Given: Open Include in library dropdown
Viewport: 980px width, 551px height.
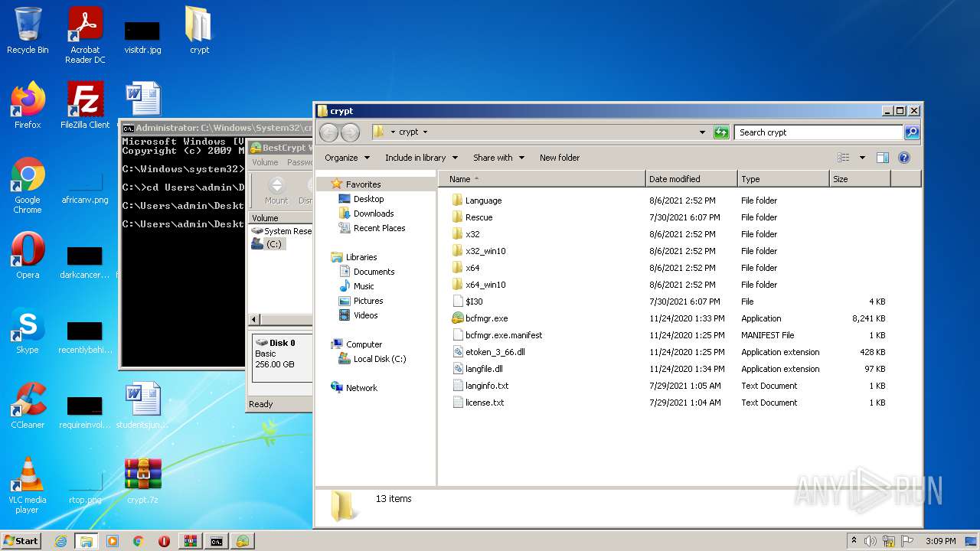Looking at the screenshot, I should click(421, 158).
